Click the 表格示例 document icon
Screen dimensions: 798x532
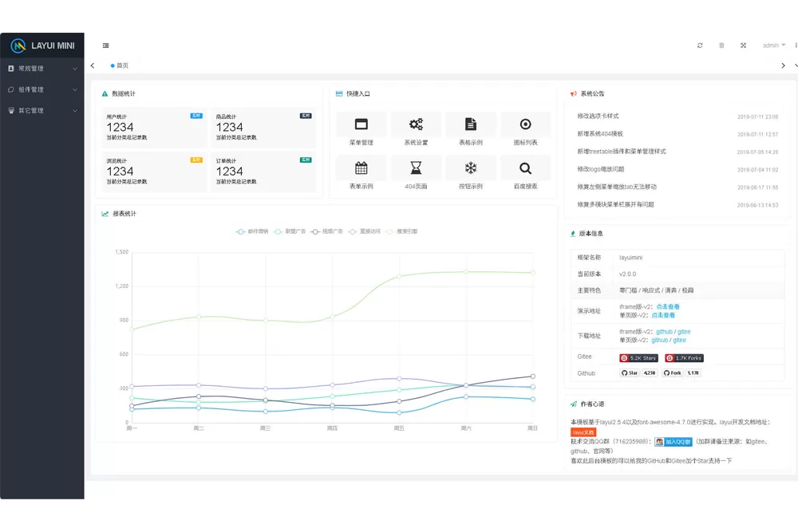pos(471,124)
